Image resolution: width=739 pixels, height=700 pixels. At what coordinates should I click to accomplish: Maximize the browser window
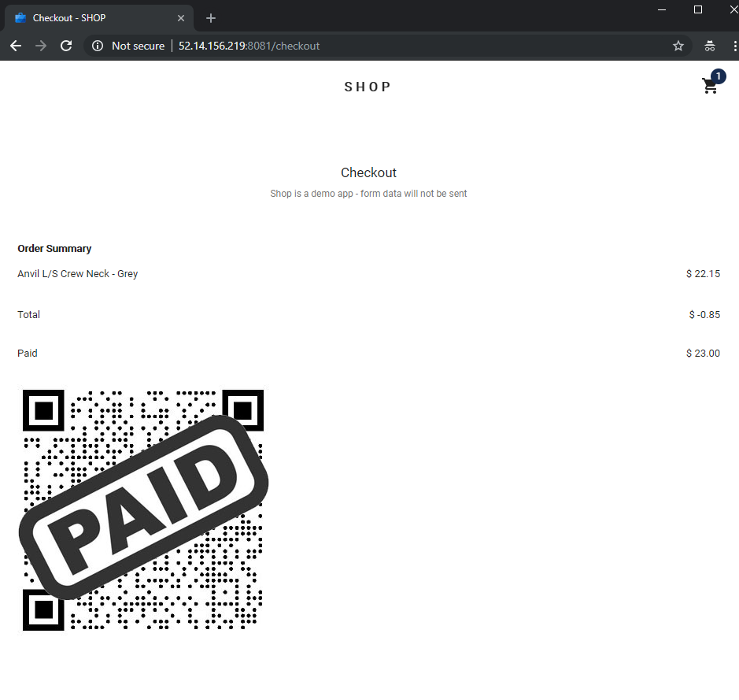point(698,9)
